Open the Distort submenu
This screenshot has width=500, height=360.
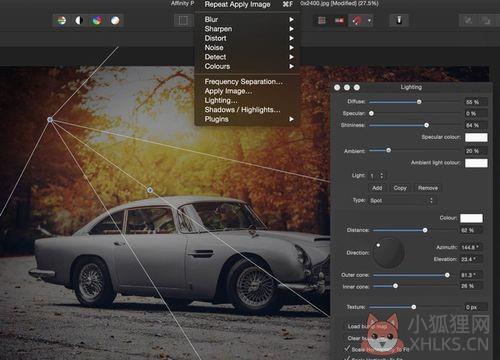pyautogui.click(x=247, y=38)
